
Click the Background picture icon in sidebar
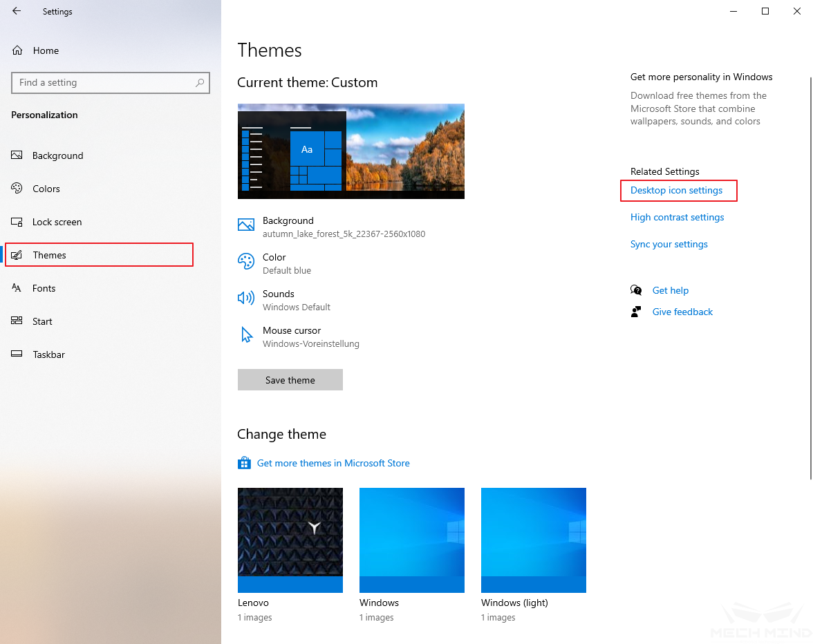click(17, 155)
